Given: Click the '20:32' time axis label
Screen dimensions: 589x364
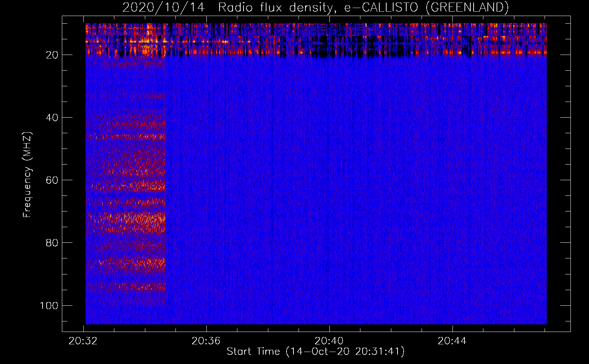Looking at the screenshot, I should click(83, 341).
